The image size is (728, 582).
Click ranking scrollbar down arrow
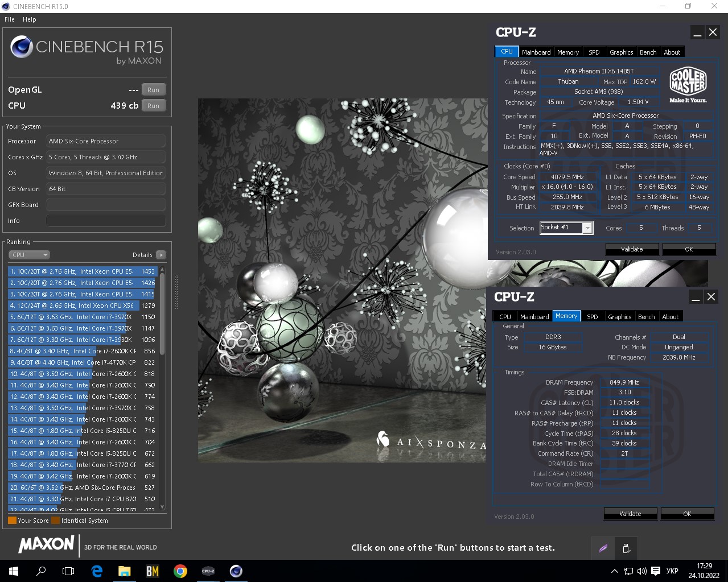(162, 507)
